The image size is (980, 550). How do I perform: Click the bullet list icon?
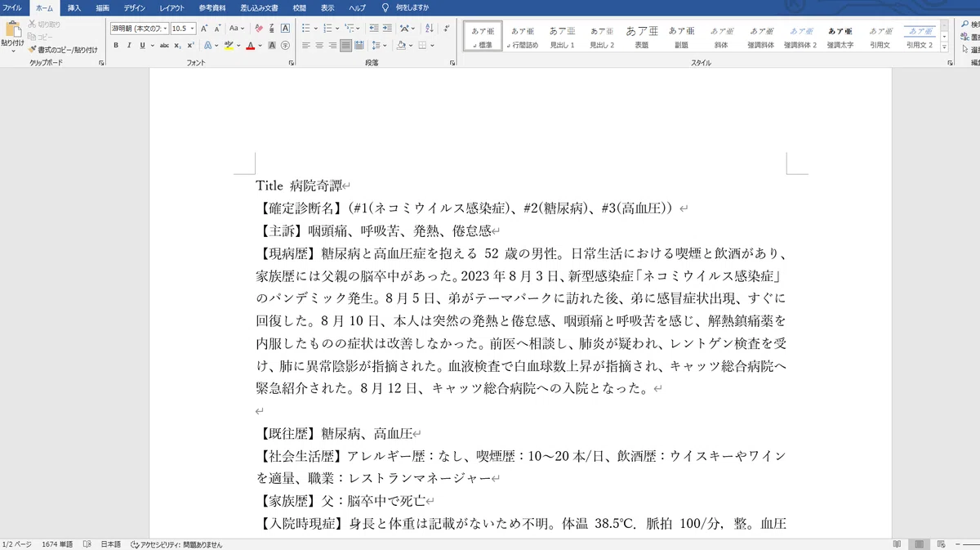305,29
